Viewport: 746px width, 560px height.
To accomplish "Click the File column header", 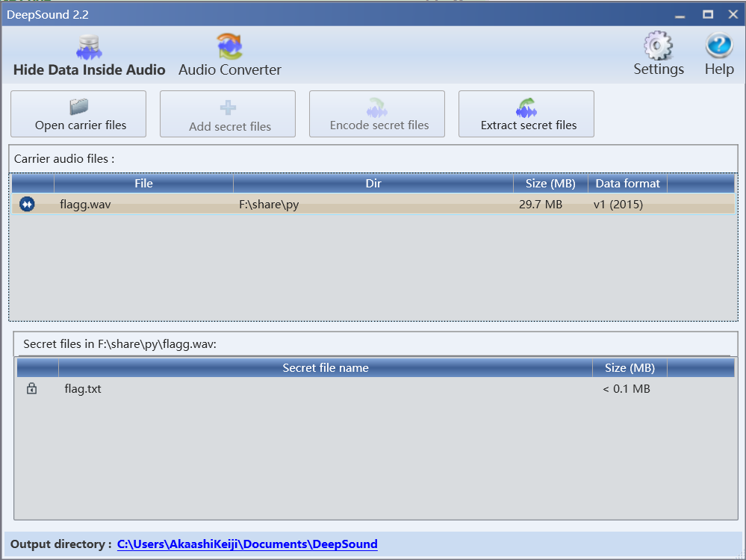I will [143, 184].
